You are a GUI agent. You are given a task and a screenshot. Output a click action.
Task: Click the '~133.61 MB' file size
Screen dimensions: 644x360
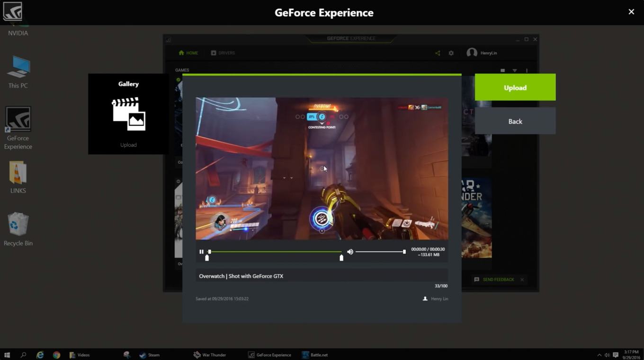[429, 255]
